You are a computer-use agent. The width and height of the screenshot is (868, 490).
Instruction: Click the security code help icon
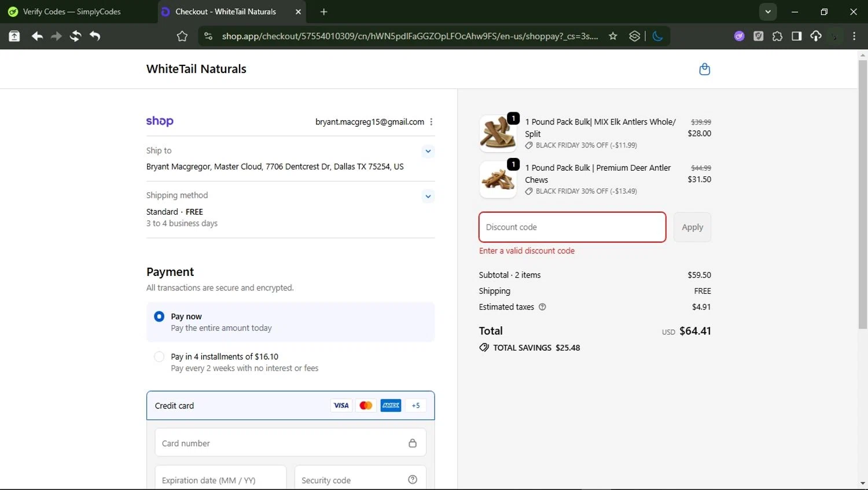(x=413, y=480)
